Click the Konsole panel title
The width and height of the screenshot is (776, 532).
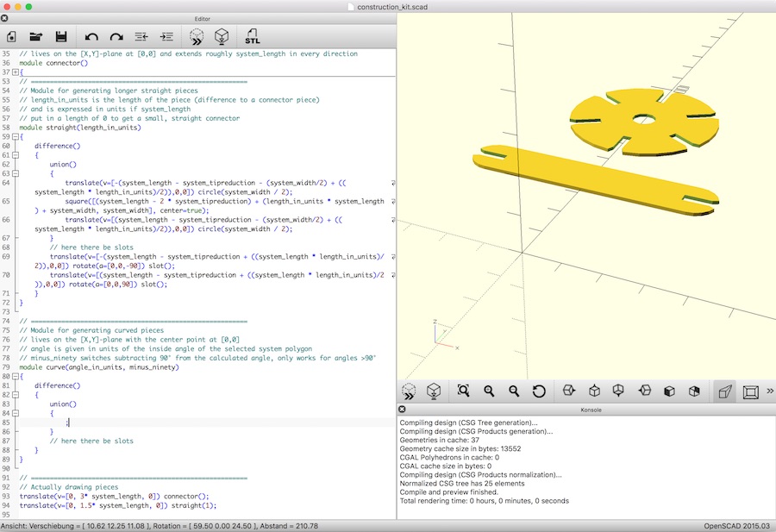click(591, 410)
